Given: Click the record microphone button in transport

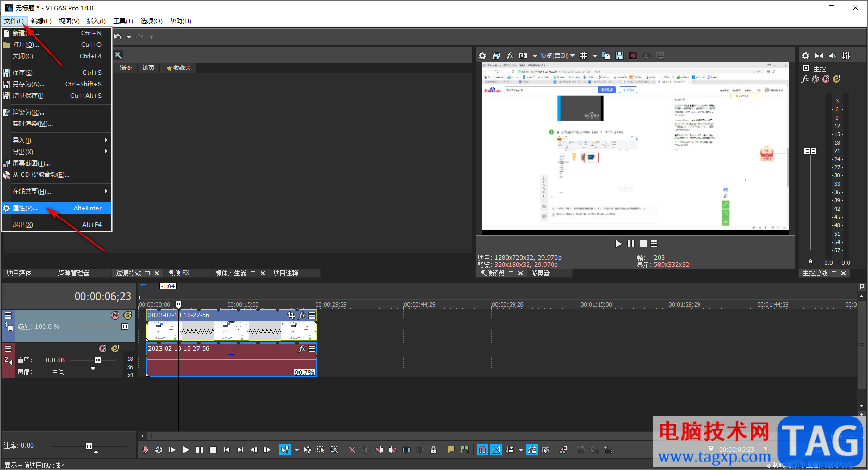Looking at the screenshot, I should (145, 450).
